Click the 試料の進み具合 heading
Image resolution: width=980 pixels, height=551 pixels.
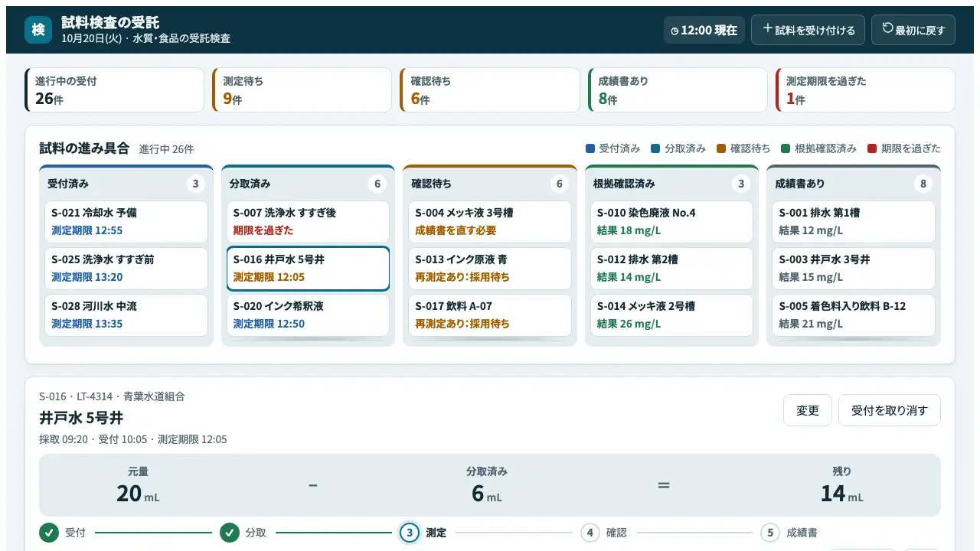[84, 148]
